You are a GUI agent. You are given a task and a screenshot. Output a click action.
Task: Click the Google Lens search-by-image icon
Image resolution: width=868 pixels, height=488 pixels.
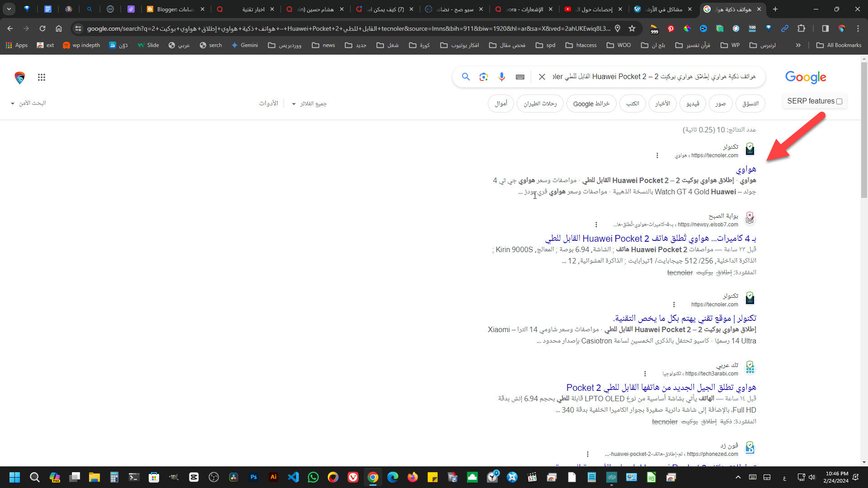pyautogui.click(x=483, y=77)
